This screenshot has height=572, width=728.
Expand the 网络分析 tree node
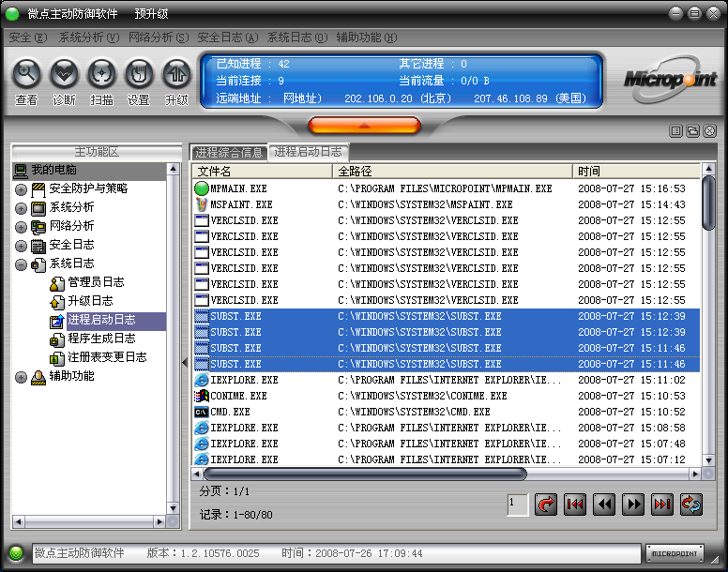tap(21, 227)
